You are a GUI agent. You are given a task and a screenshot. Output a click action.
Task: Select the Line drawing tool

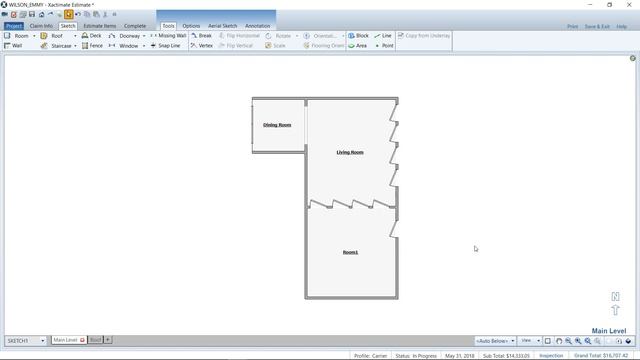(383, 36)
